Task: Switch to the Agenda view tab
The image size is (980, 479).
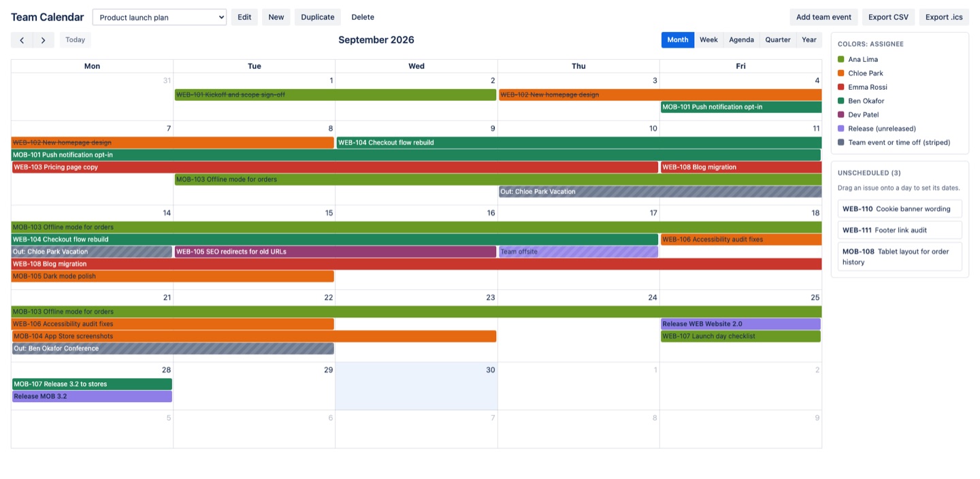Action: (x=741, y=40)
